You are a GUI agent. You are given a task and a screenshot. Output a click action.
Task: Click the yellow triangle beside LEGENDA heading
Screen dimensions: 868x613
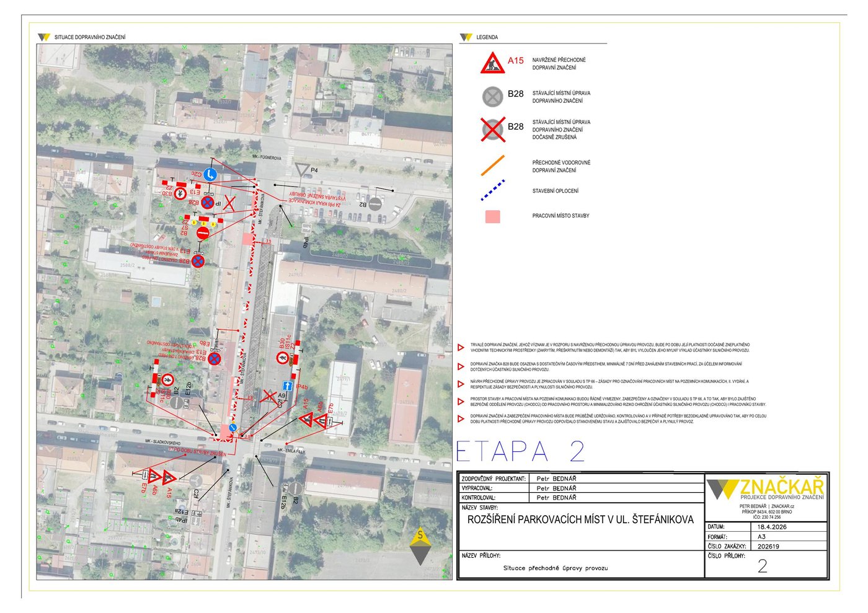[466, 37]
